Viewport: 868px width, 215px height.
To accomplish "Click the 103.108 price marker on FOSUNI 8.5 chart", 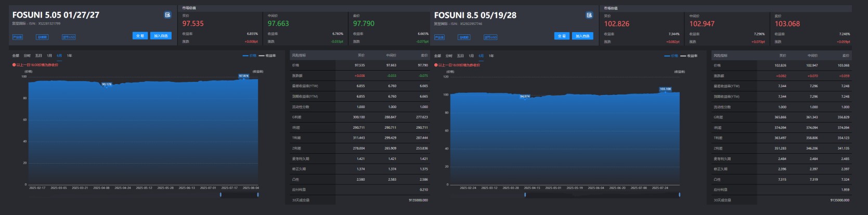I will [665, 89].
